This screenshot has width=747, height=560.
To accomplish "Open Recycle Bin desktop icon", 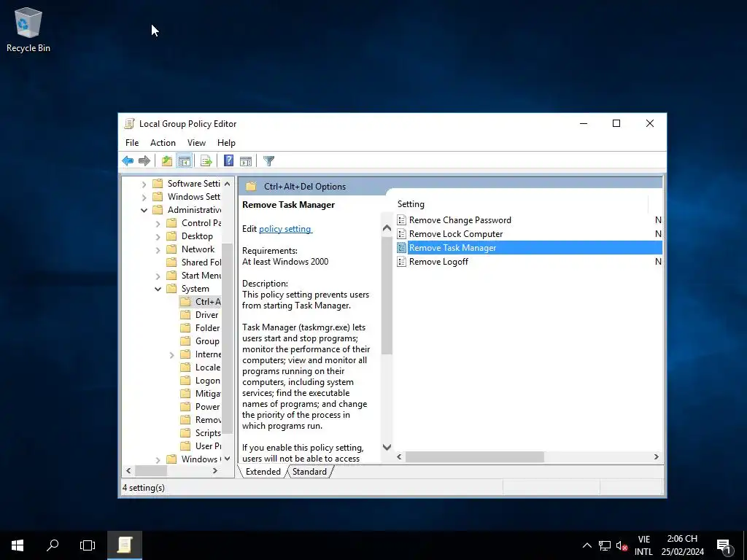I will [28, 29].
